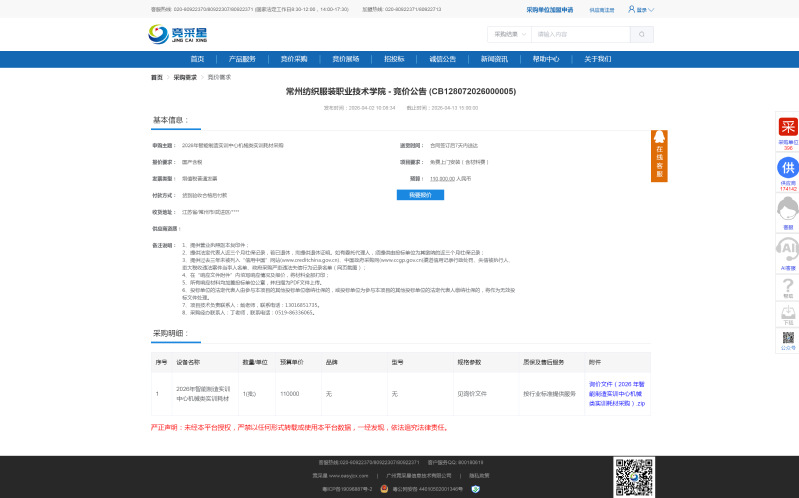The height and width of the screenshot is (498, 799).
Task: Click the footer QR code image
Action: 634,477
